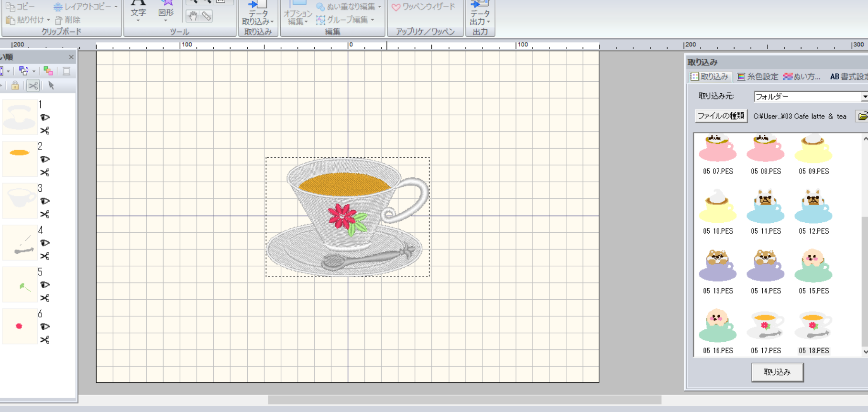
Task: Click the グループ編集 ribbon button
Action: (x=342, y=20)
